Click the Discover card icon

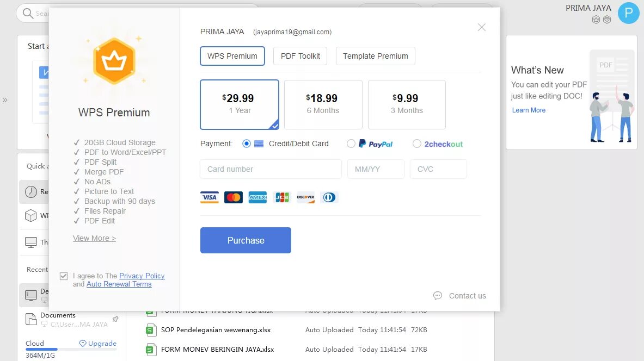coord(305,197)
